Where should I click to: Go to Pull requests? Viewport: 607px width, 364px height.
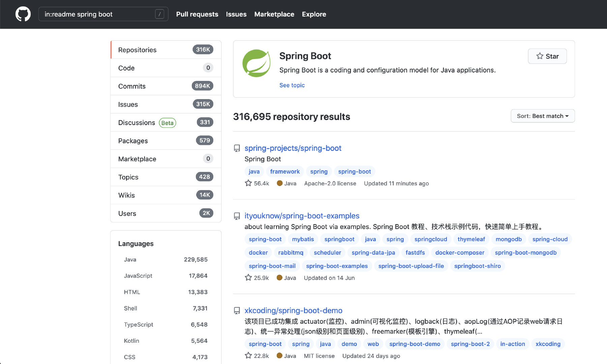coord(197,14)
